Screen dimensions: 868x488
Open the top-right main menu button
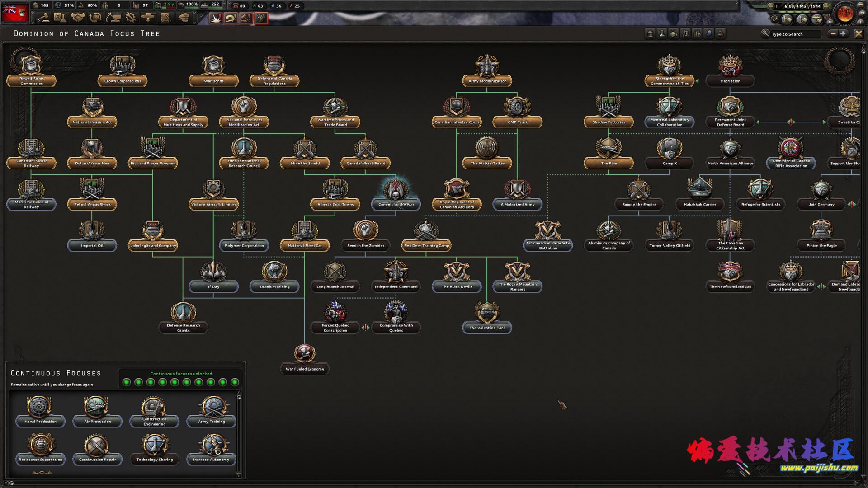(x=861, y=5)
